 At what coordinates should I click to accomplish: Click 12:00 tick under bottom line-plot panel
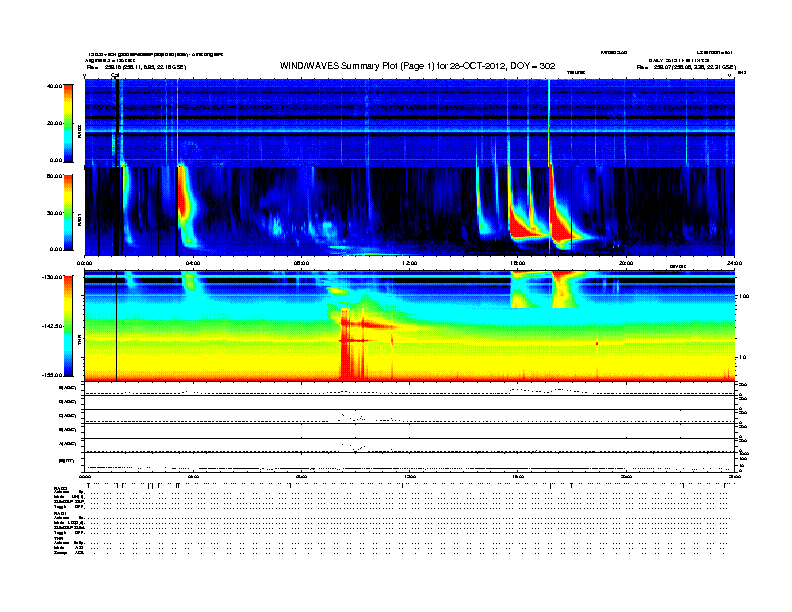(x=410, y=476)
